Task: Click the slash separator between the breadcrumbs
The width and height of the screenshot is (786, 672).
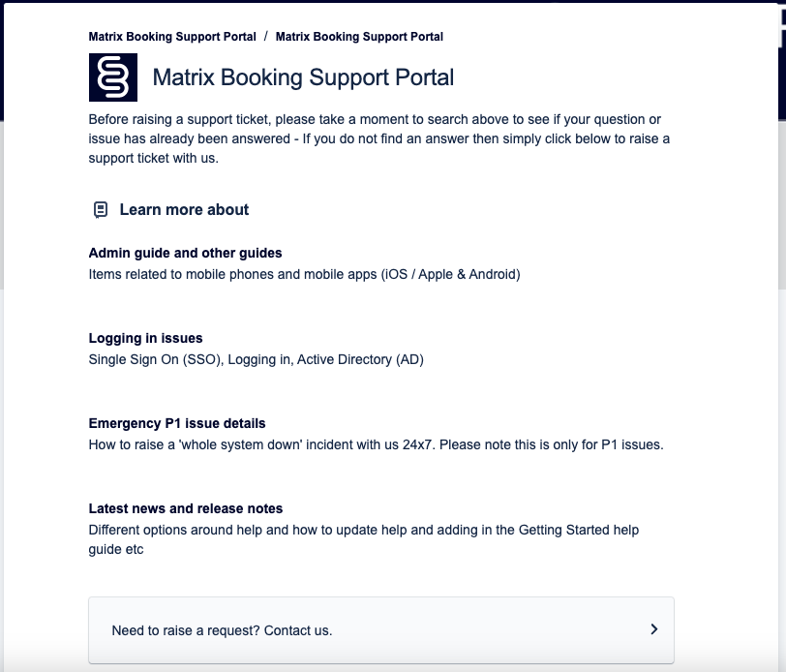Action: pyautogui.click(x=266, y=37)
